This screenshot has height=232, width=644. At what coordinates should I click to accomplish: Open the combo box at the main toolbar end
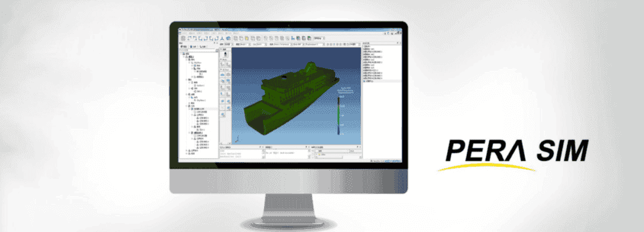[x=319, y=38]
